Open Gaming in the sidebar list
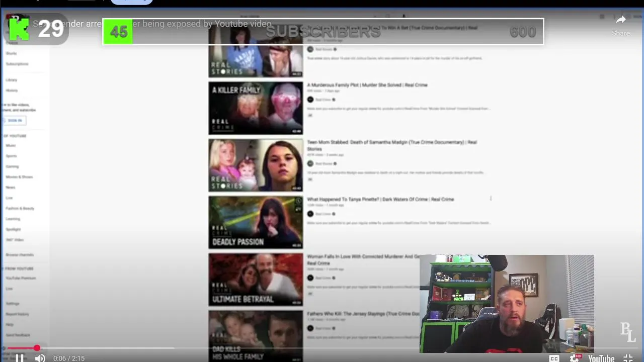 click(12, 166)
